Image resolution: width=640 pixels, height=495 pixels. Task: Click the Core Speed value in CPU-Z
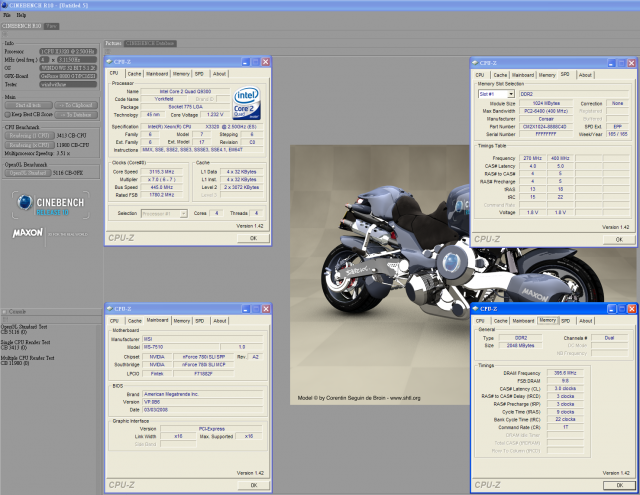pos(162,172)
